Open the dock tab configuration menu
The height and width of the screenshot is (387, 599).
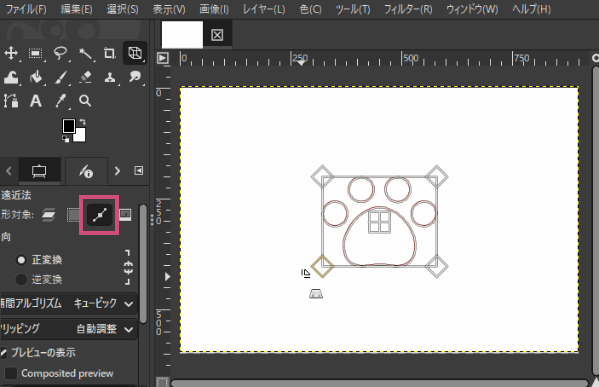(139, 170)
